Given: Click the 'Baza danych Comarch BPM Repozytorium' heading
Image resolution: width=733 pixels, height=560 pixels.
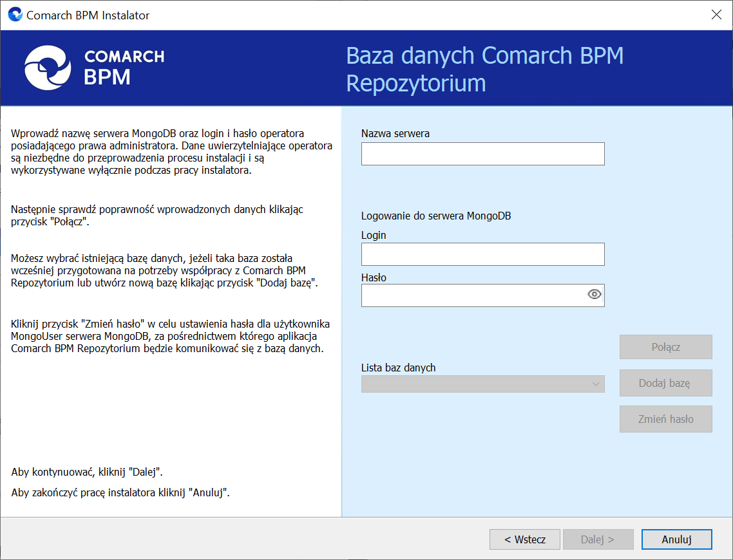Looking at the screenshot, I should point(485,69).
